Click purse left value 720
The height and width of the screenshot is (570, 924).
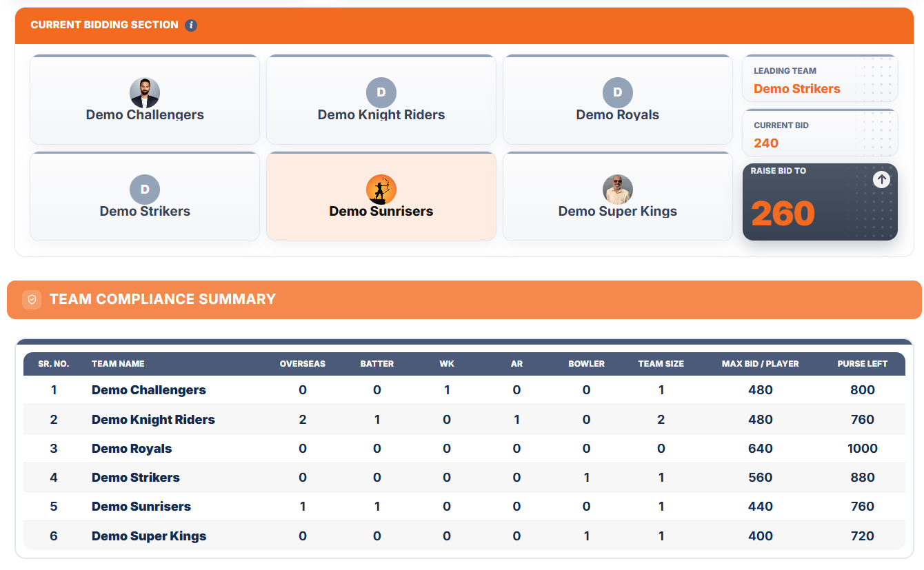[863, 536]
